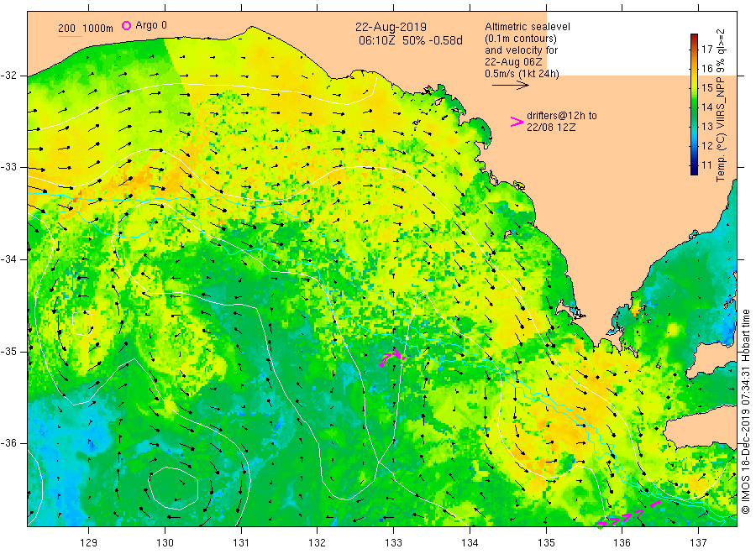Click the 135 longitude label

pos(546,543)
